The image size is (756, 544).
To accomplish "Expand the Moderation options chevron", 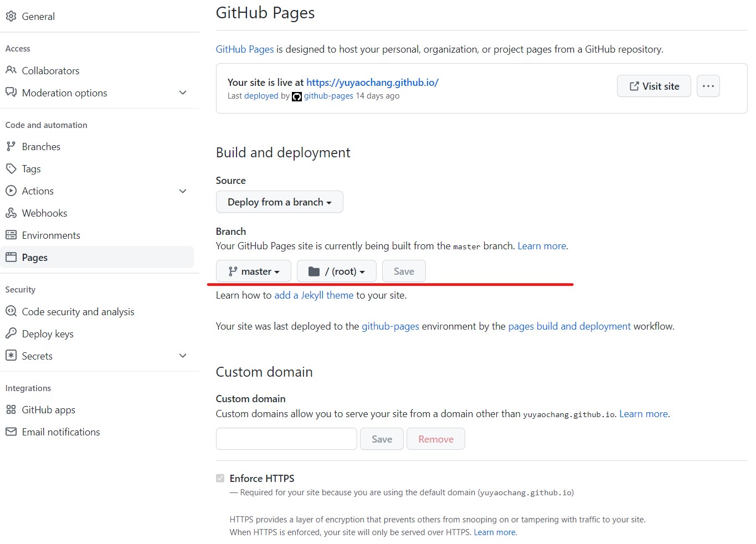I will click(183, 93).
